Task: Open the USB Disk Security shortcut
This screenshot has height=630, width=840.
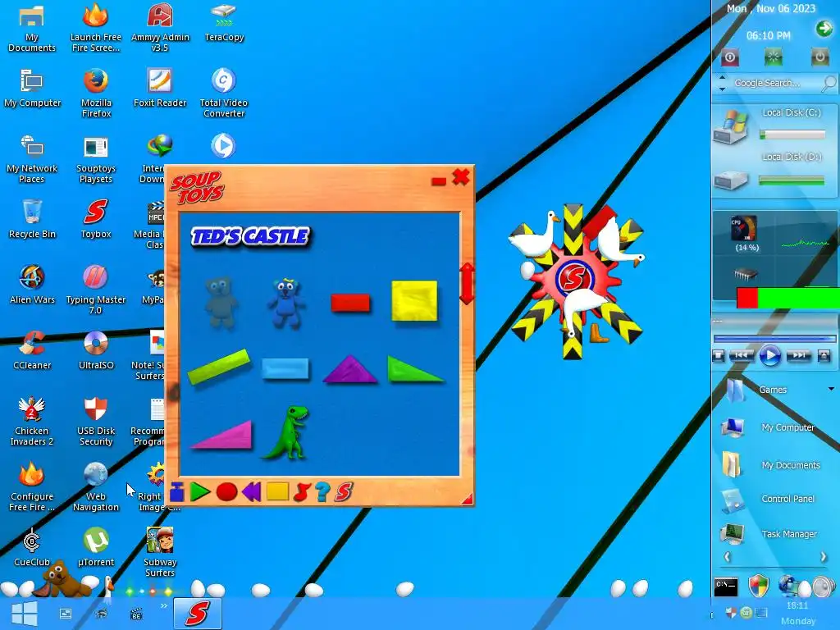Action: (96, 421)
